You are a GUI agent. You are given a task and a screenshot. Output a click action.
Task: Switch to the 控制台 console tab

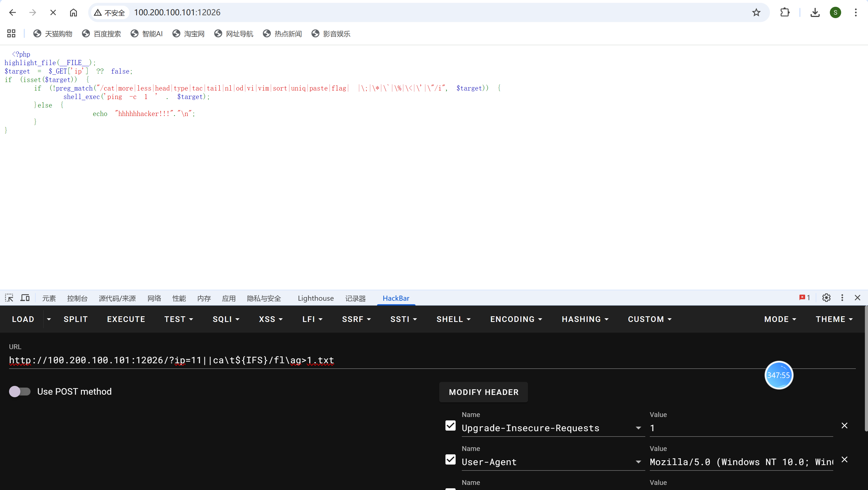click(77, 298)
